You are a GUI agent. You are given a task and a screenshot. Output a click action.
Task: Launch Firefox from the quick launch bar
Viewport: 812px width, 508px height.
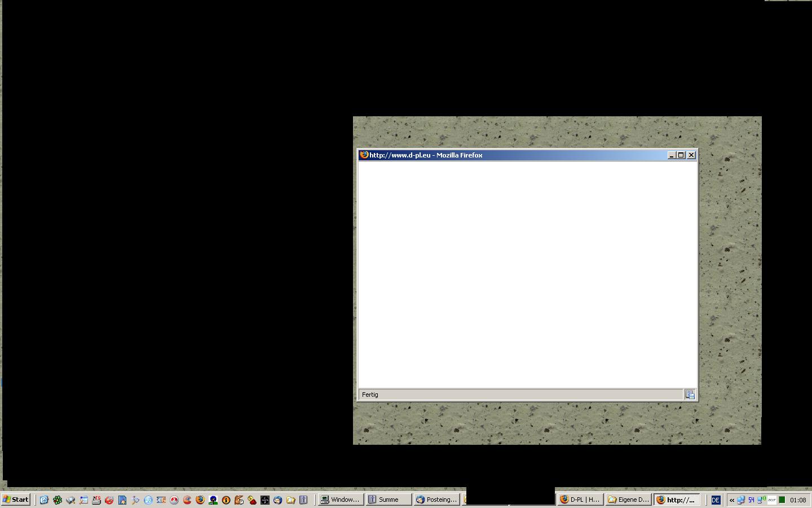[200, 500]
